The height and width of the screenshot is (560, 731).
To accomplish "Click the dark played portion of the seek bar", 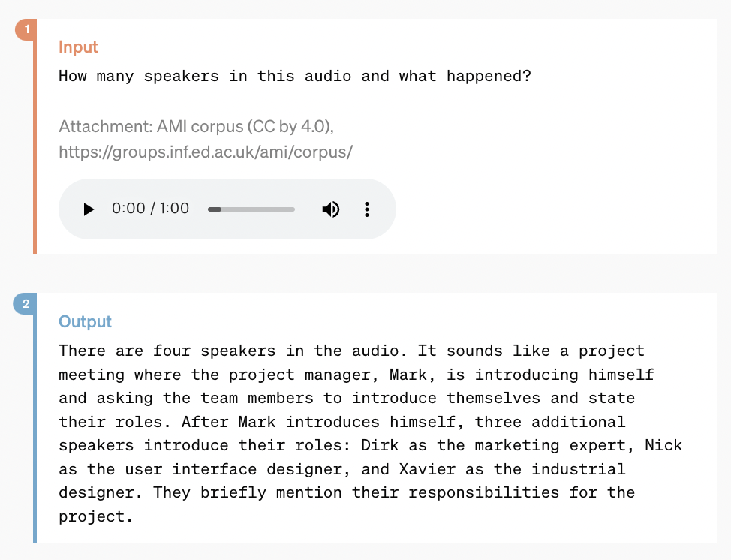I will 215,209.
